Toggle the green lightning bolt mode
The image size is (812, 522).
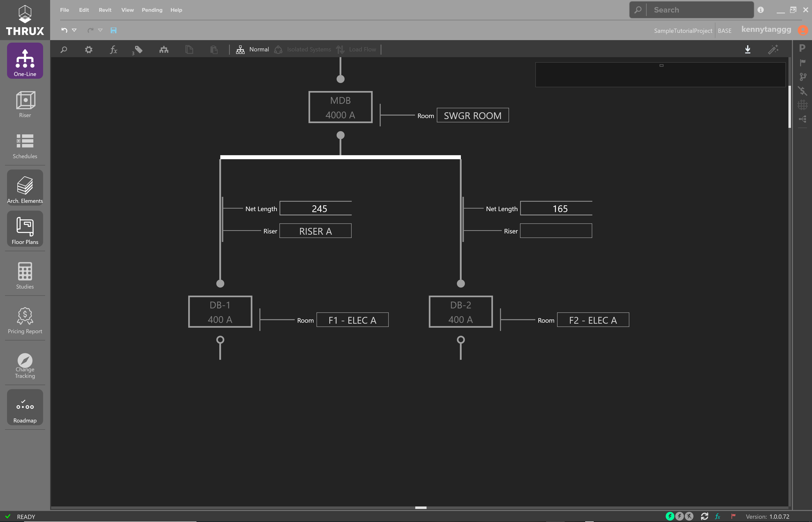click(670, 516)
